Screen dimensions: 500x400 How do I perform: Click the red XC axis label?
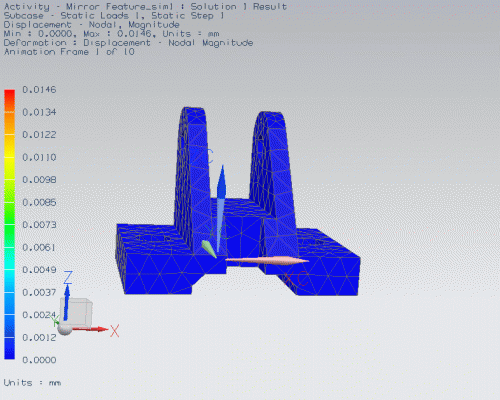tap(297, 278)
